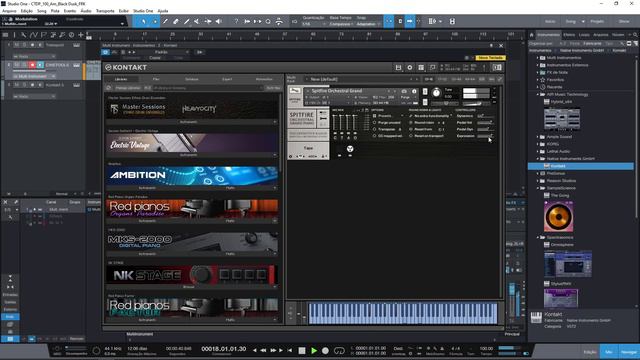Open the Arquivo menu

coord(9,11)
